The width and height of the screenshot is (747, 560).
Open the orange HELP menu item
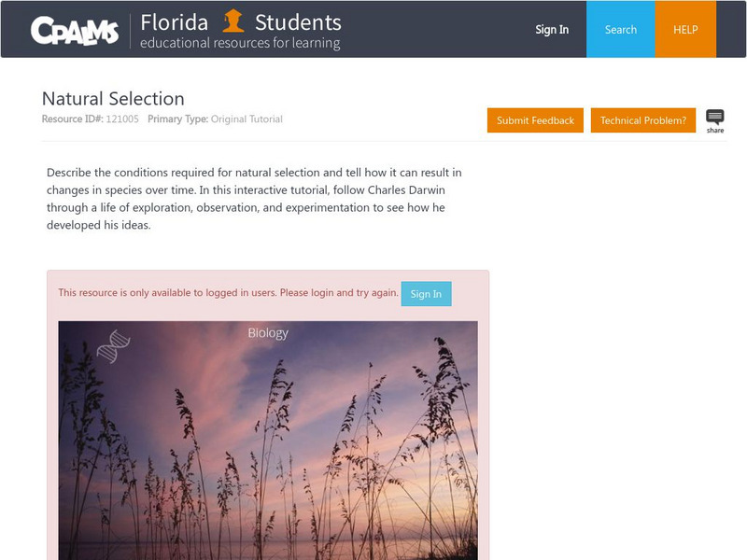coord(686,30)
